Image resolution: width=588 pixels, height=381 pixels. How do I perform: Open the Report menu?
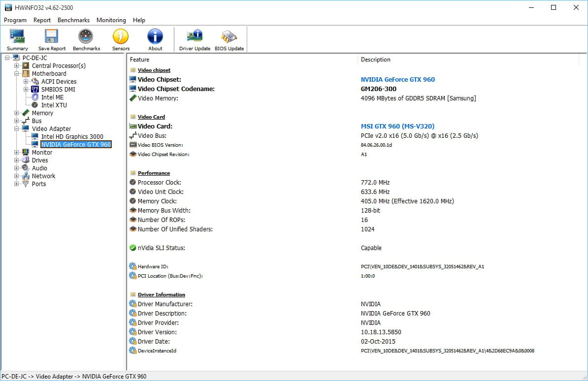coord(42,20)
